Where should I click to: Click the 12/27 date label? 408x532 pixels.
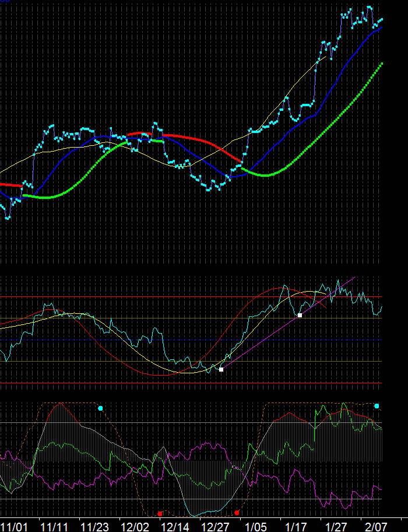pos(215,527)
